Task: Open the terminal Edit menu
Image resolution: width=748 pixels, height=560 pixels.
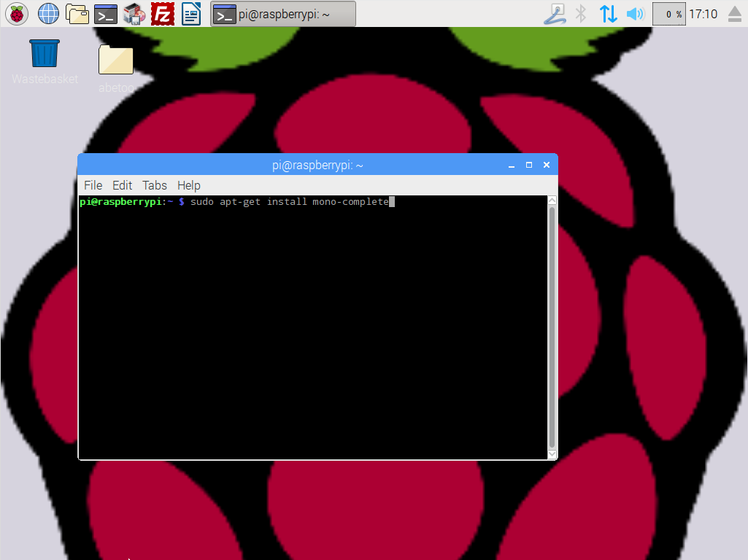Action: click(122, 185)
